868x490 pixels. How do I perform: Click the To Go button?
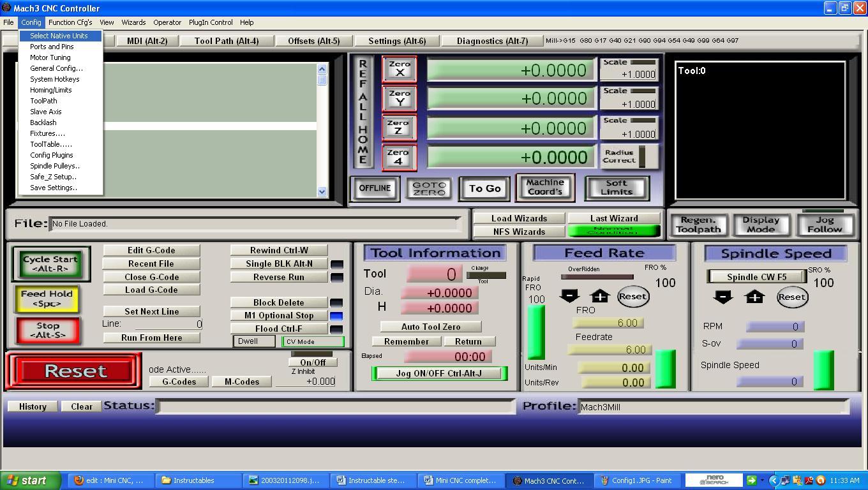[x=485, y=188]
